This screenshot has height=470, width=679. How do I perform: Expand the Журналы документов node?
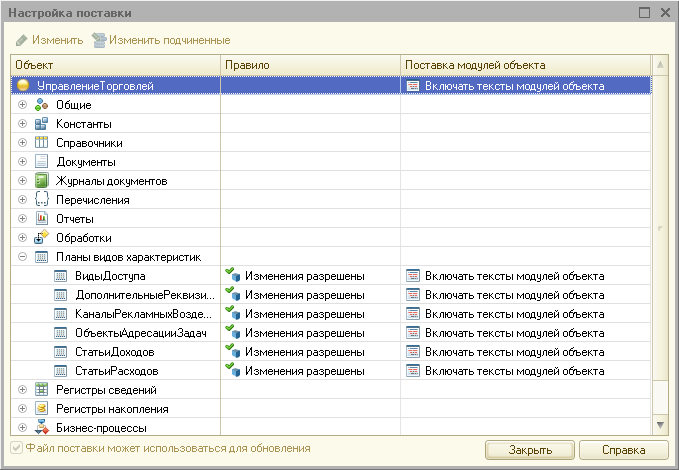[23, 181]
